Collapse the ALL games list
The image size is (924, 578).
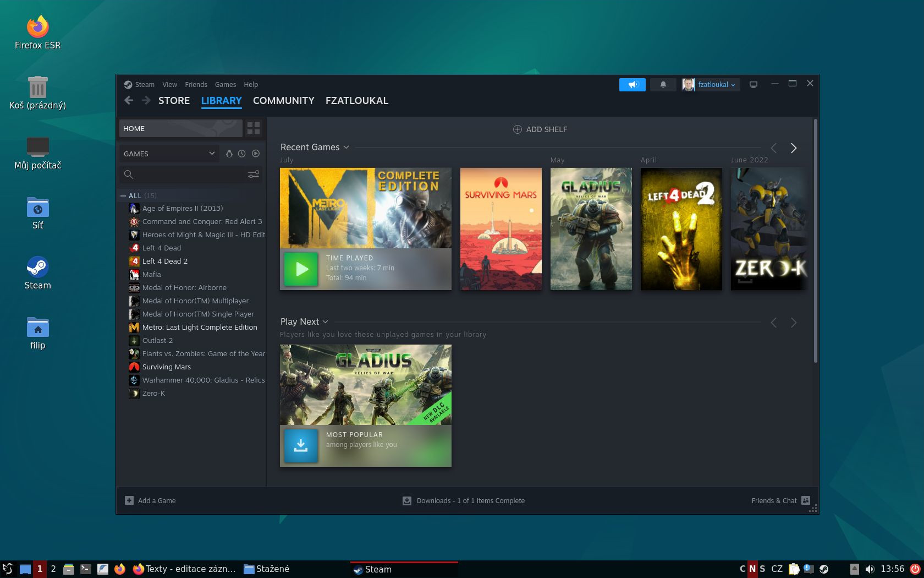[123, 195]
